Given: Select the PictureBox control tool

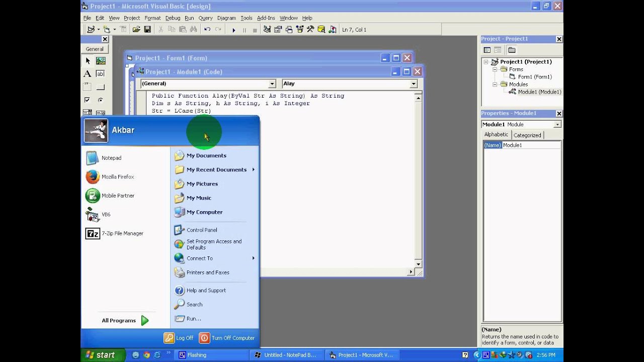Looking at the screenshot, I should click(101, 61).
